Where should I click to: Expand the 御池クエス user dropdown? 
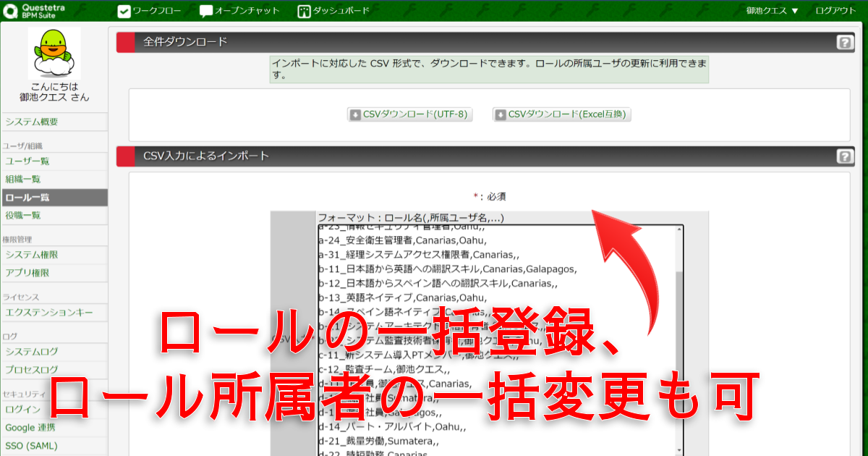773,11
